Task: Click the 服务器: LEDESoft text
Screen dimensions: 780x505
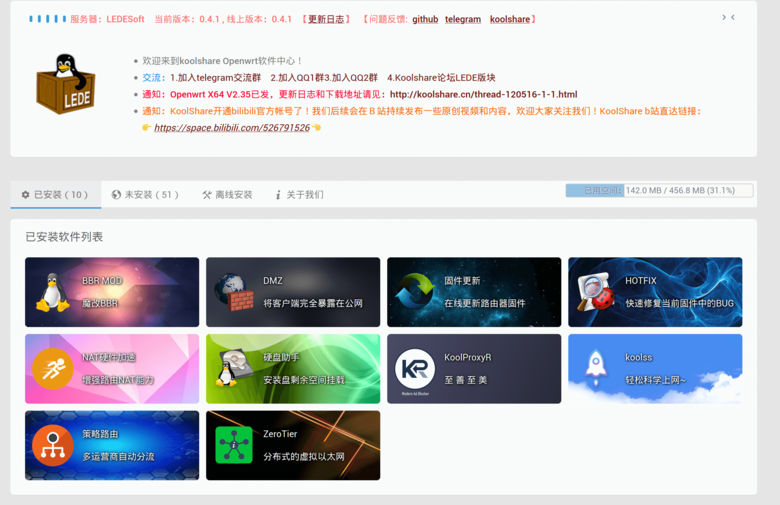Action: pos(107,19)
